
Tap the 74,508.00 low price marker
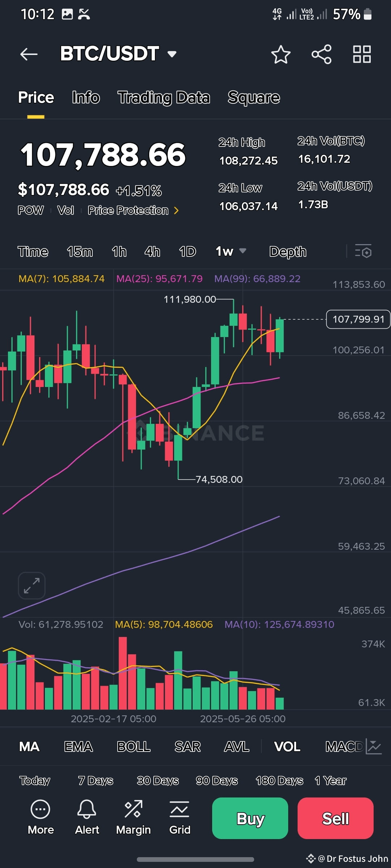click(219, 480)
